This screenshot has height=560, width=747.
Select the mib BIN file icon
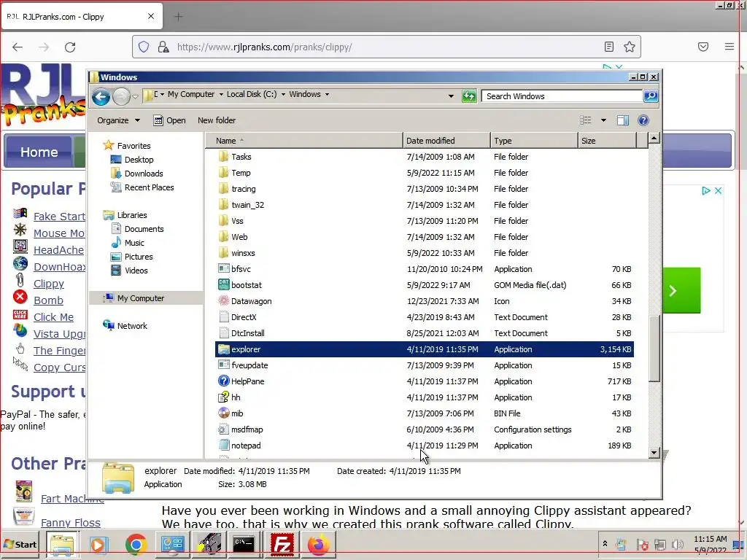tap(223, 413)
